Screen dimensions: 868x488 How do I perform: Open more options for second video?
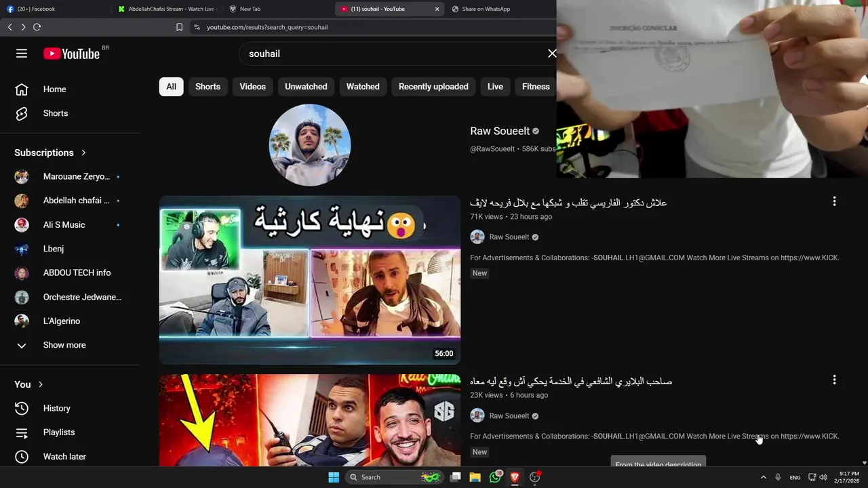pos(834,380)
